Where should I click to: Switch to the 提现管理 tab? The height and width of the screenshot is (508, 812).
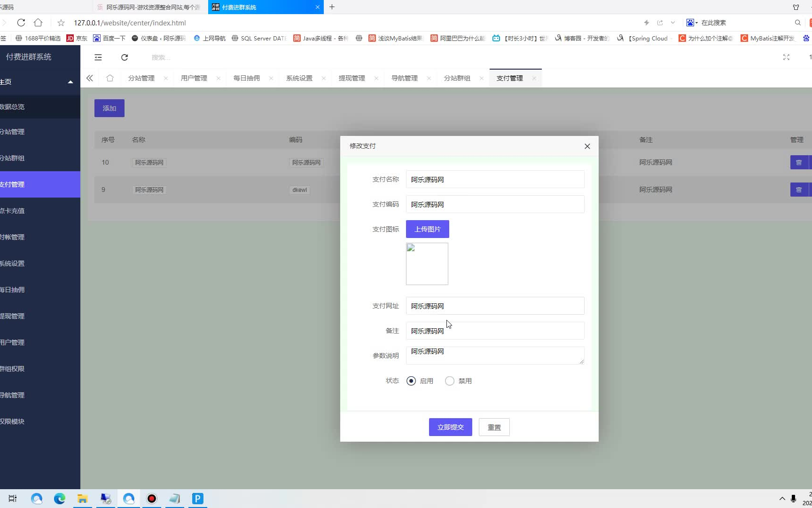(352, 79)
